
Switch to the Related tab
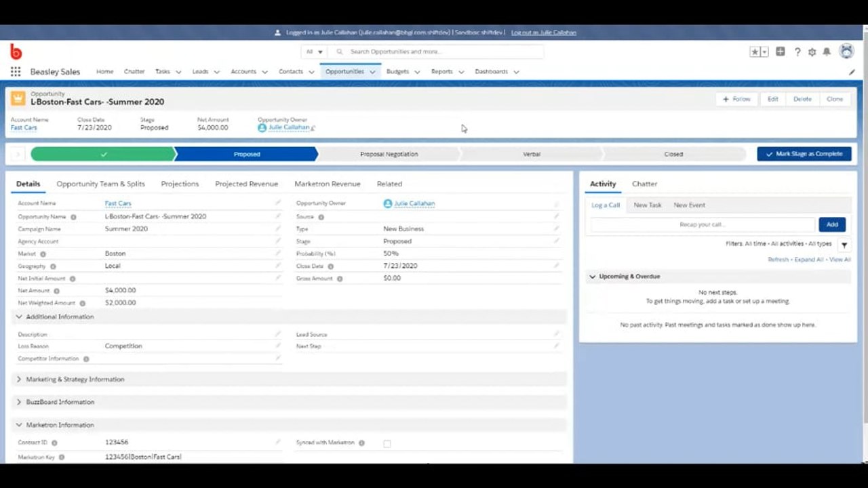389,184
